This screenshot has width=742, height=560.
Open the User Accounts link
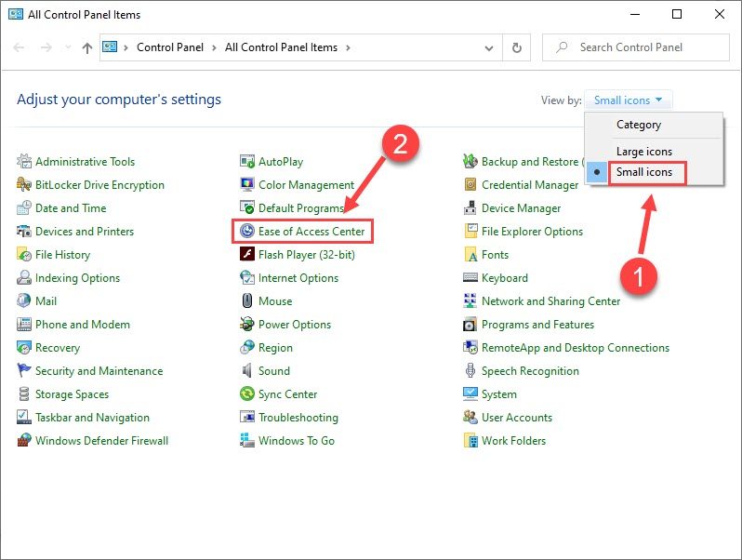coord(517,418)
